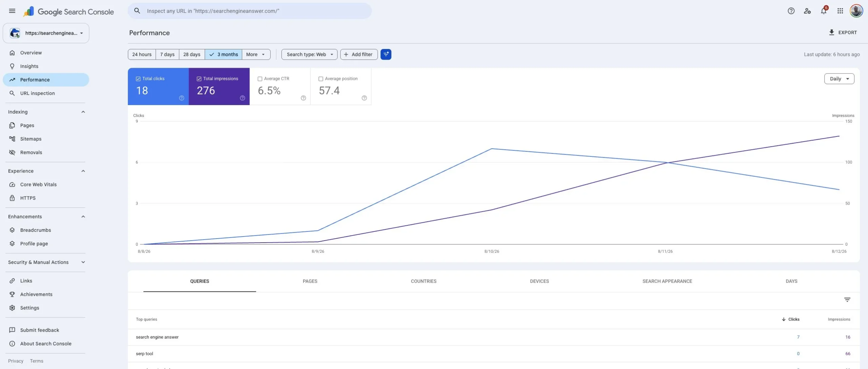Open Core Web Vitals report
868x369 pixels.
[x=46, y=185]
